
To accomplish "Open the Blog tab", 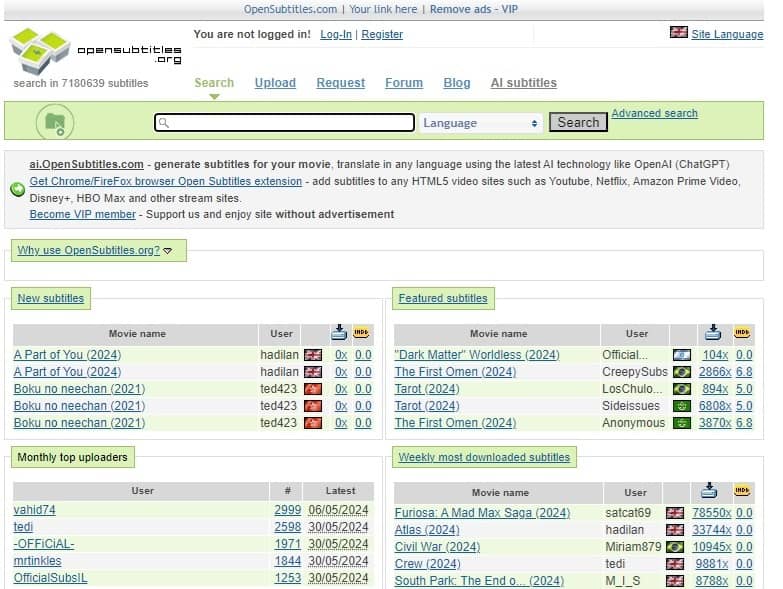I will 457,83.
